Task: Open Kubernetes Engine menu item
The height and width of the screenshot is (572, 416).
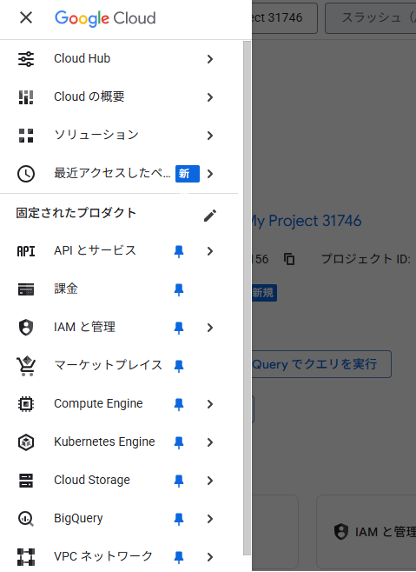Action: coord(119,442)
